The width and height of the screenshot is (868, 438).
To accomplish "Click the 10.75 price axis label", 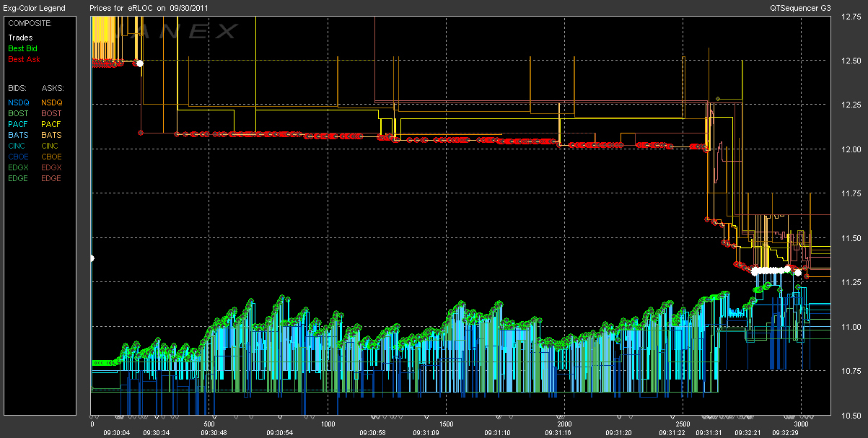I will point(851,371).
